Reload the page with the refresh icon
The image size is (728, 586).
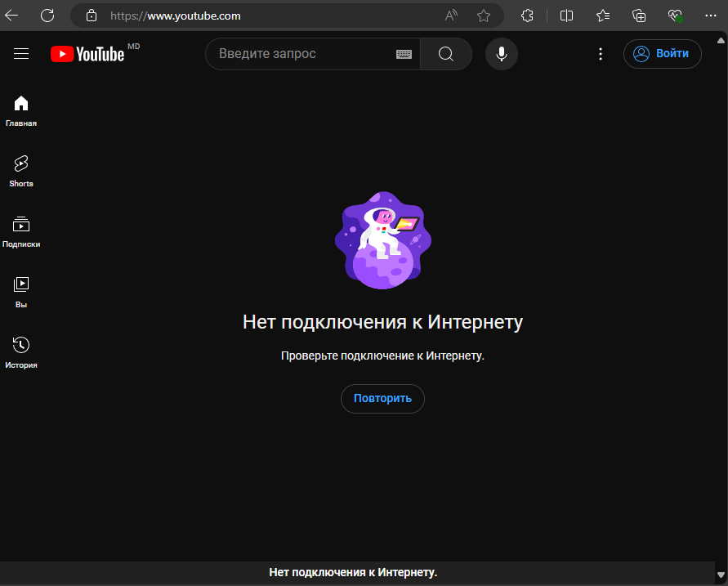[47, 16]
